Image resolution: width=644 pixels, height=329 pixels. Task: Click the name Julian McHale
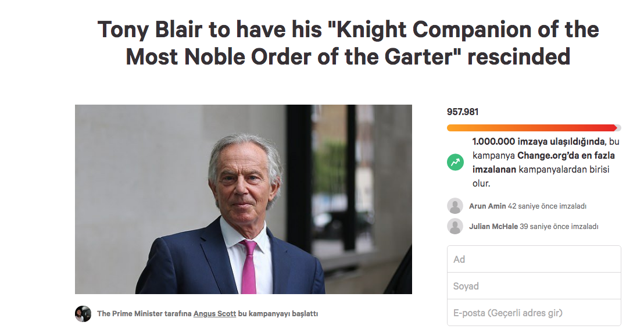pyautogui.click(x=493, y=226)
